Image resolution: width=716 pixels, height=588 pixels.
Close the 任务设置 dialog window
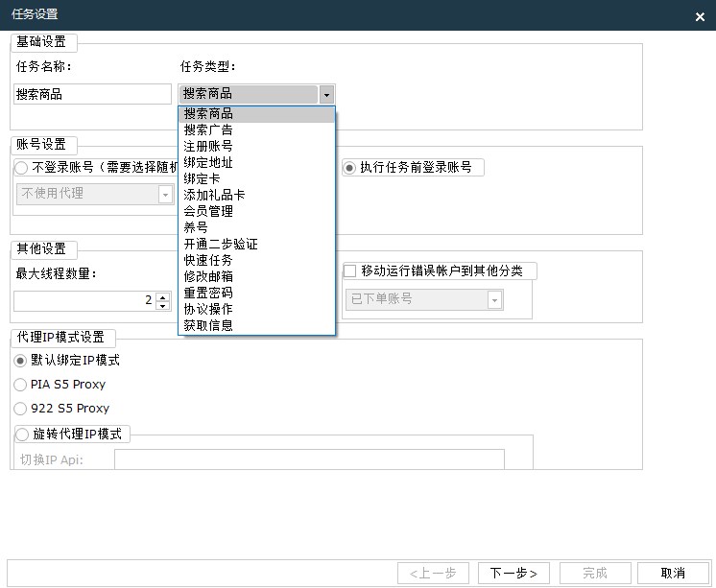[x=700, y=17]
